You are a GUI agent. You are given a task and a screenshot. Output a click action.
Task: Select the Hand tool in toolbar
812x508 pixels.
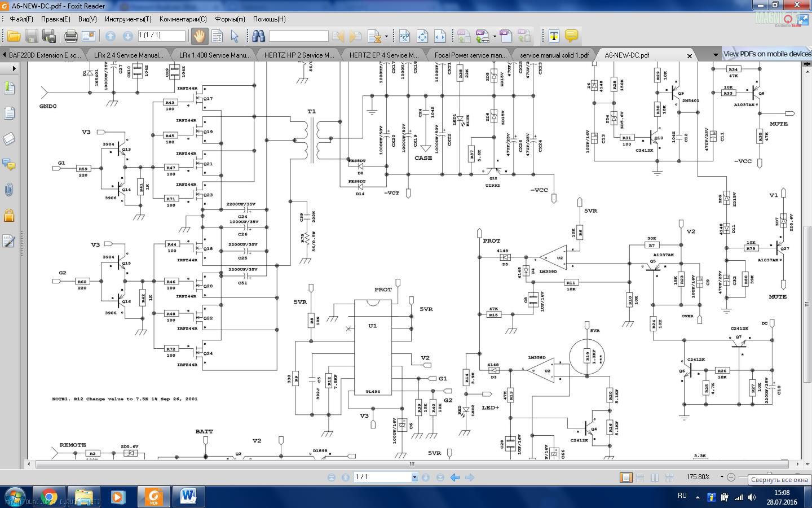tap(199, 37)
